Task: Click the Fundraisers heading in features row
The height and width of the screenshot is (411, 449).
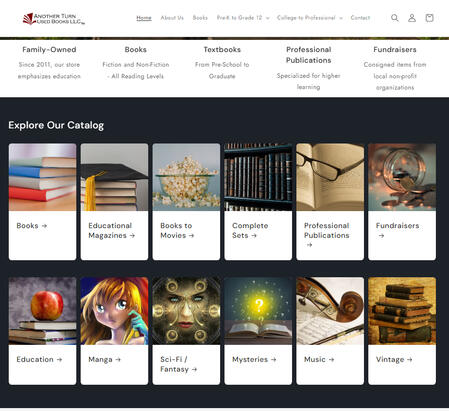Action: point(395,49)
